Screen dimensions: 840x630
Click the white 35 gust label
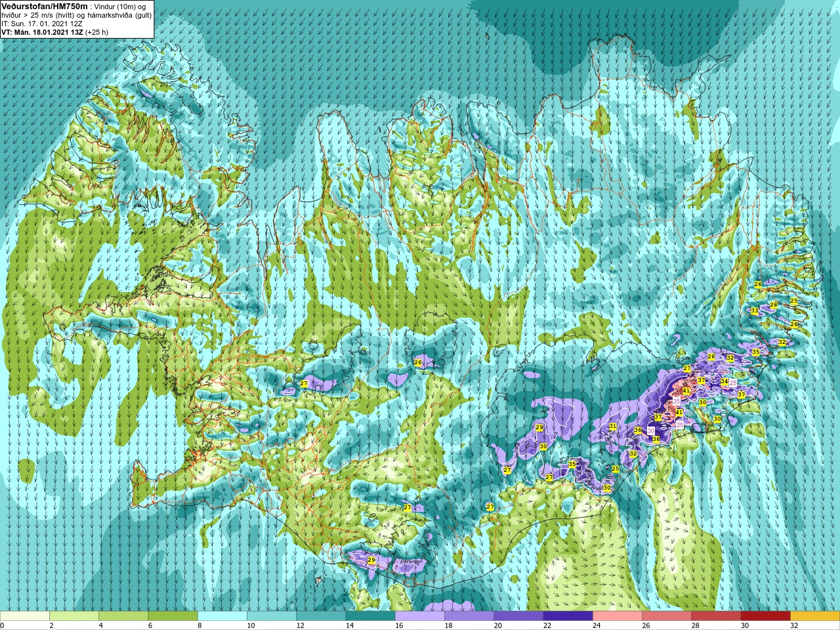(x=677, y=400)
